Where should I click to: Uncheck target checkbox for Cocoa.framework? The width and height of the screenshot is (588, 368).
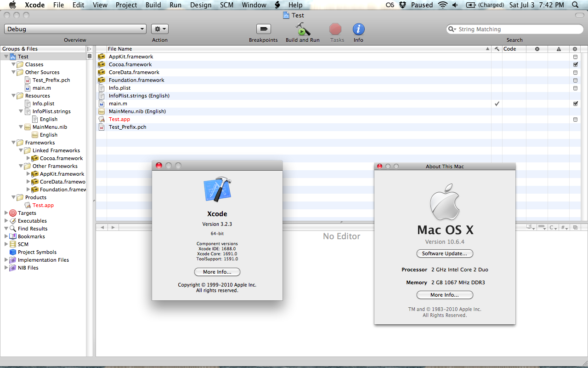tap(575, 64)
